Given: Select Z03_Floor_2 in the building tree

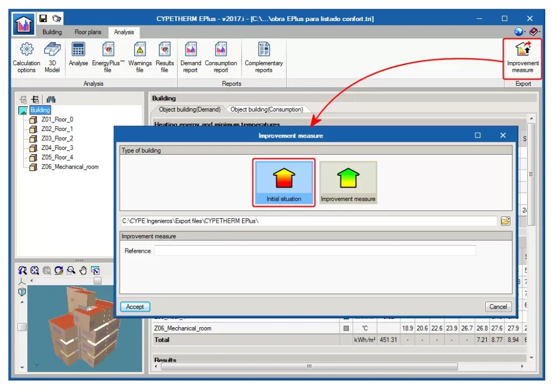Looking at the screenshot, I should pyautogui.click(x=57, y=139).
